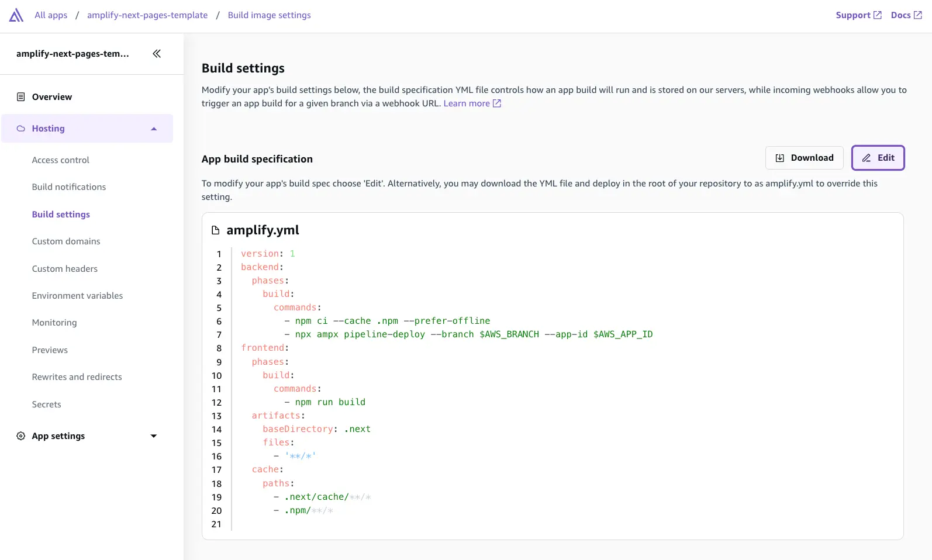Click the 'paths:' line
Screen dimensions: 932x560
pos(278,483)
